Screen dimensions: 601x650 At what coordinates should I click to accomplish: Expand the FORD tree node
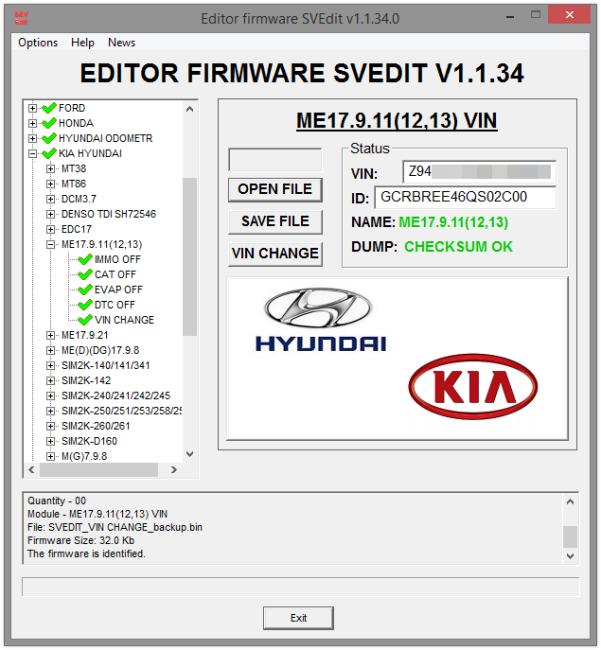[x=32, y=108]
